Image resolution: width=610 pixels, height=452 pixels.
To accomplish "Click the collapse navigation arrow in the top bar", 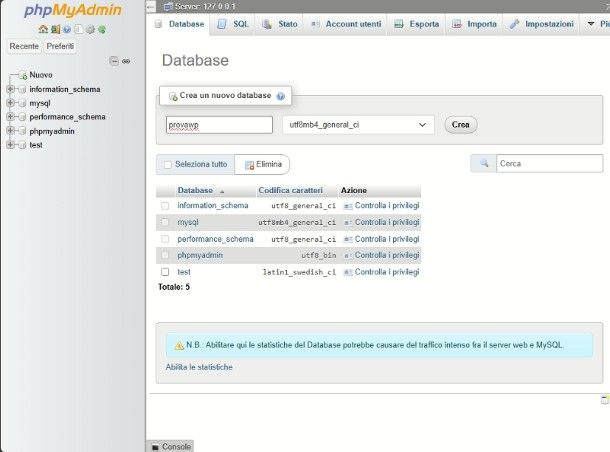I will pos(151,6).
